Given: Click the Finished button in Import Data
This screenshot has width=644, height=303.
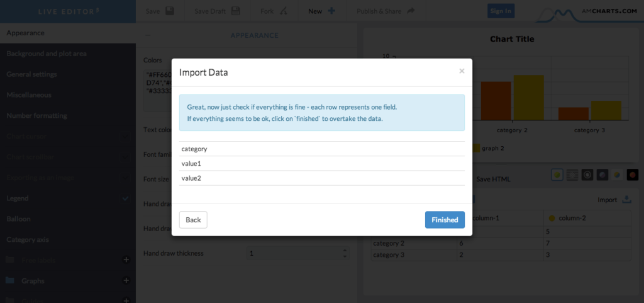Looking at the screenshot, I should 445,220.
